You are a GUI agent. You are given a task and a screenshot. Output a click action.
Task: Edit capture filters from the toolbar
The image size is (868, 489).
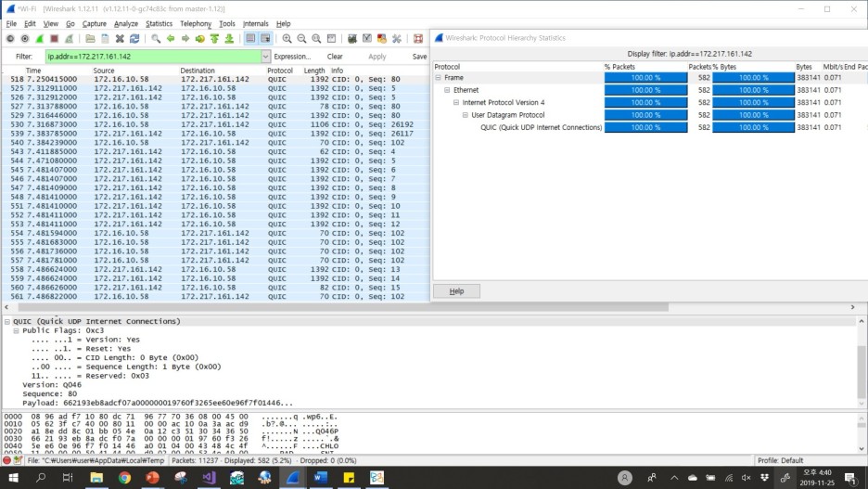pos(352,38)
